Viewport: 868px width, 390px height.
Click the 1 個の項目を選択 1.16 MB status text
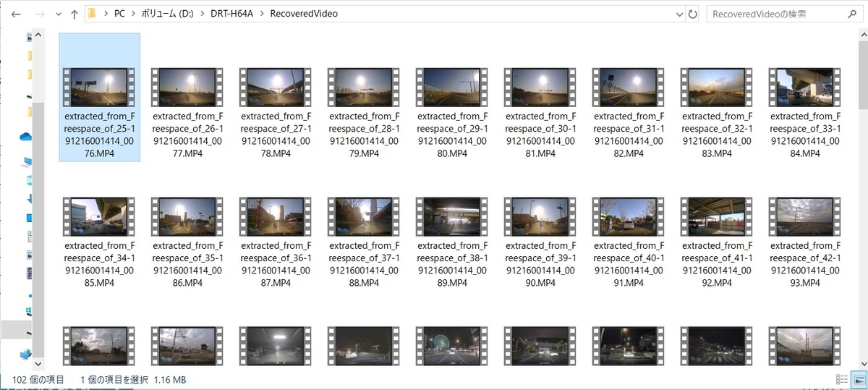pos(132,379)
